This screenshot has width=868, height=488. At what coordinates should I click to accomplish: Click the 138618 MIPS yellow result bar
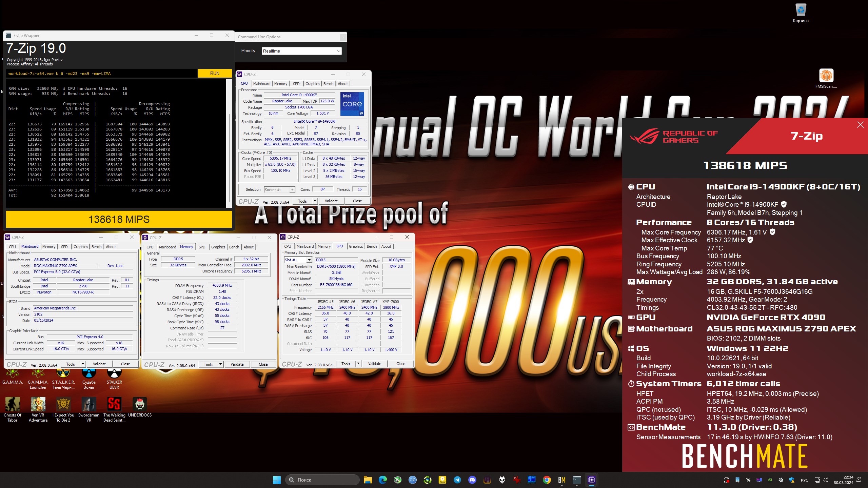(x=119, y=219)
